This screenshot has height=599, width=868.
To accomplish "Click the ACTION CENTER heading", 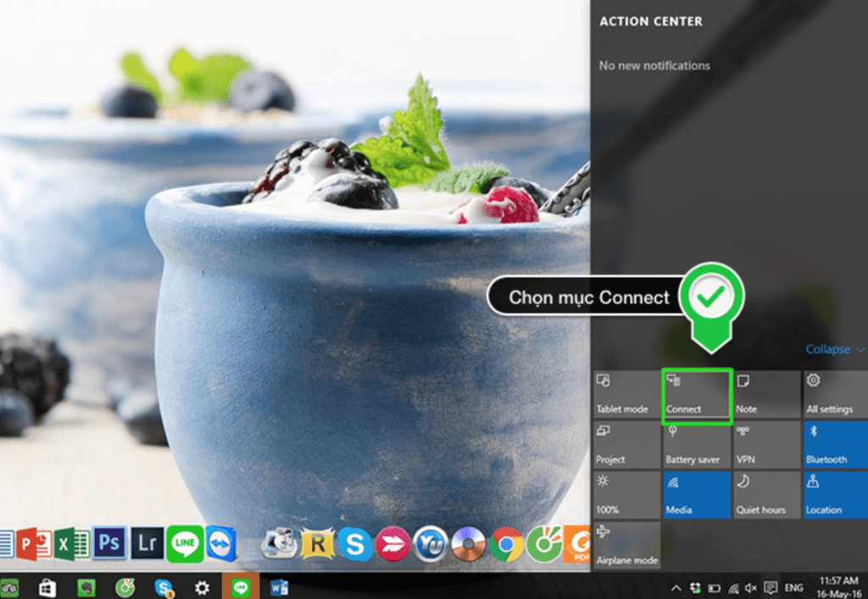I will [x=651, y=21].
